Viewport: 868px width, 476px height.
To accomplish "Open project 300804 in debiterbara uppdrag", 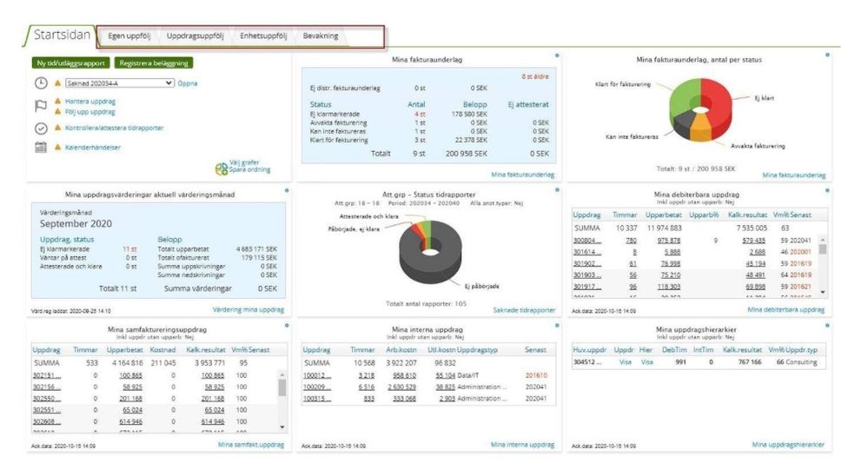I will [x=587, y=241].
